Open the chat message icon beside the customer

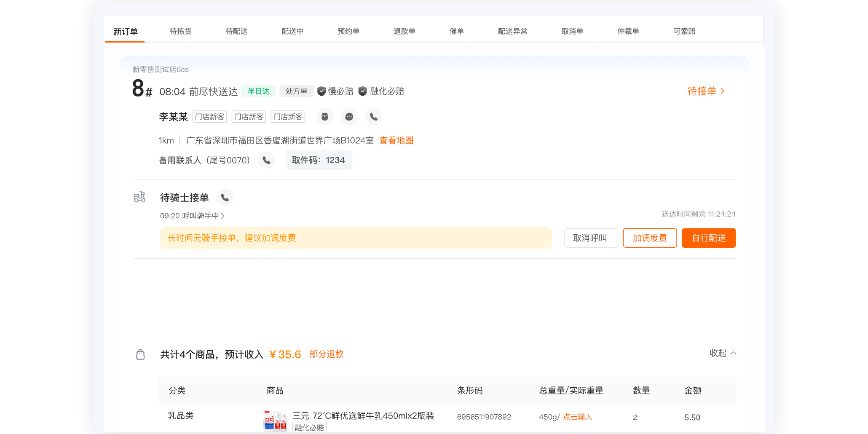coord(349,117)
